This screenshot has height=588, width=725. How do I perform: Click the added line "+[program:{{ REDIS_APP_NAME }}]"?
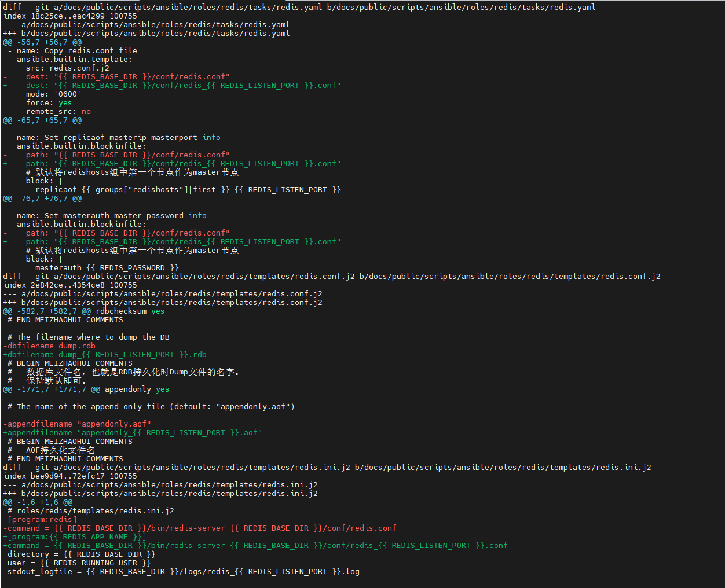[x=75, y=536]
